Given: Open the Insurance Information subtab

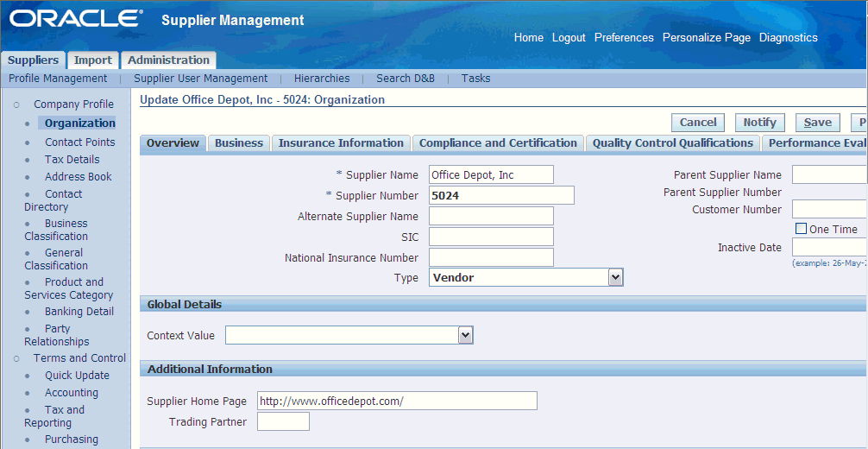Looking at the screenshot, I should pos(341,143).
